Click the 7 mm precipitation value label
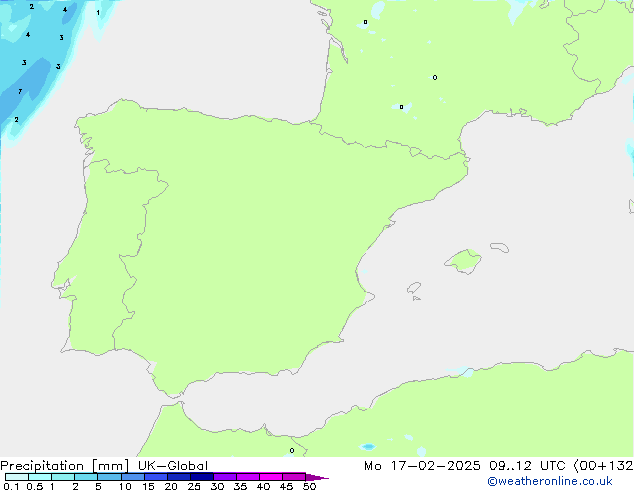The width and height of the screenshot is (634, 490). pos(20,92)
